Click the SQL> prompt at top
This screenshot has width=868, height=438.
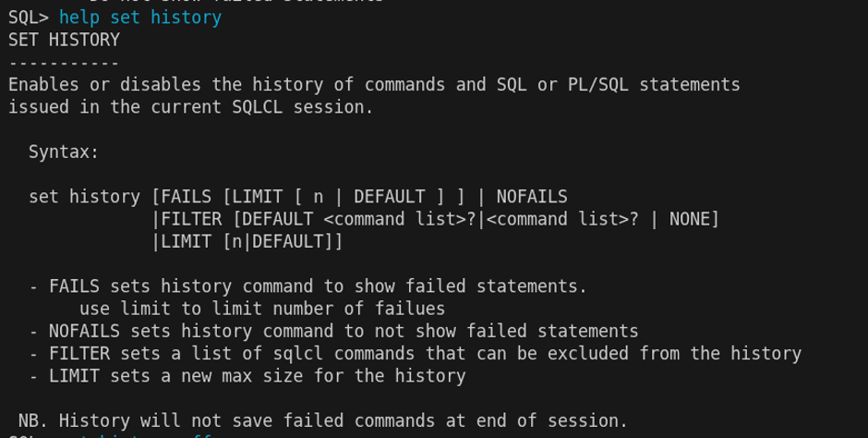coord(29,18)
